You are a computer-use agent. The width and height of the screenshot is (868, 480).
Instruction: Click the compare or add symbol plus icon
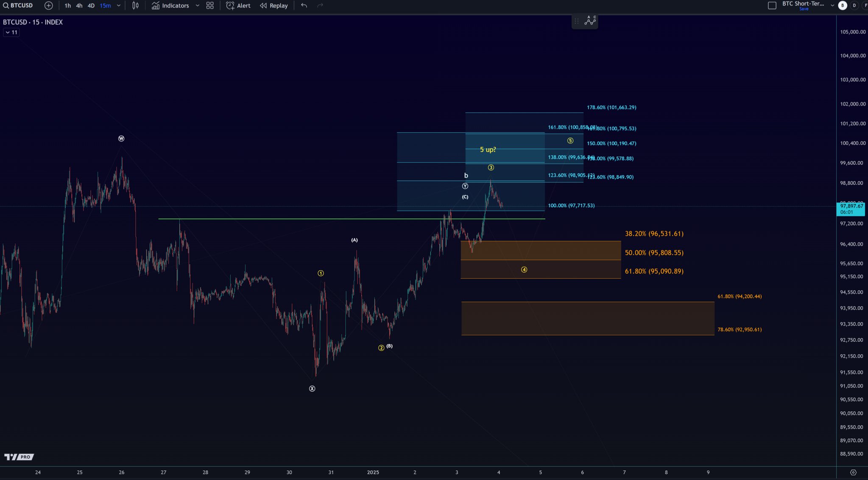pos(49,6)
